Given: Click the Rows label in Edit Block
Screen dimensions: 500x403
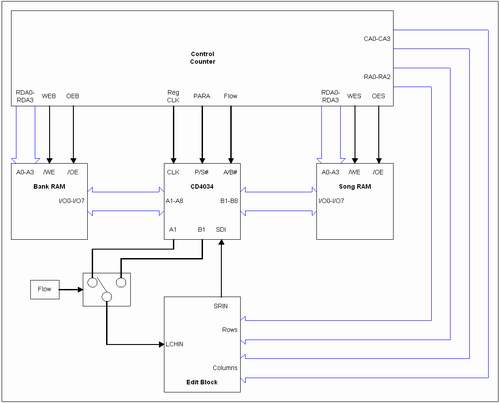Looking at the screenshot, I should click(x=230, y=330).
